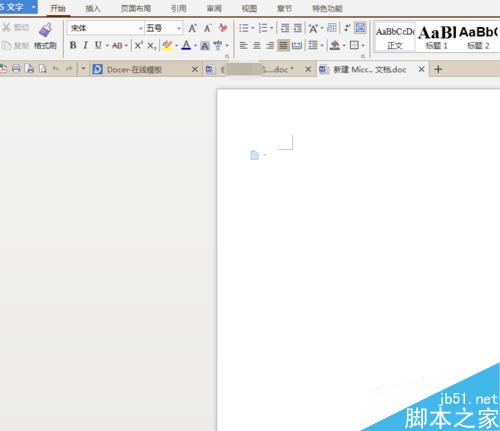Toggle italic formatting
The image size is (500, 431).
85,45
